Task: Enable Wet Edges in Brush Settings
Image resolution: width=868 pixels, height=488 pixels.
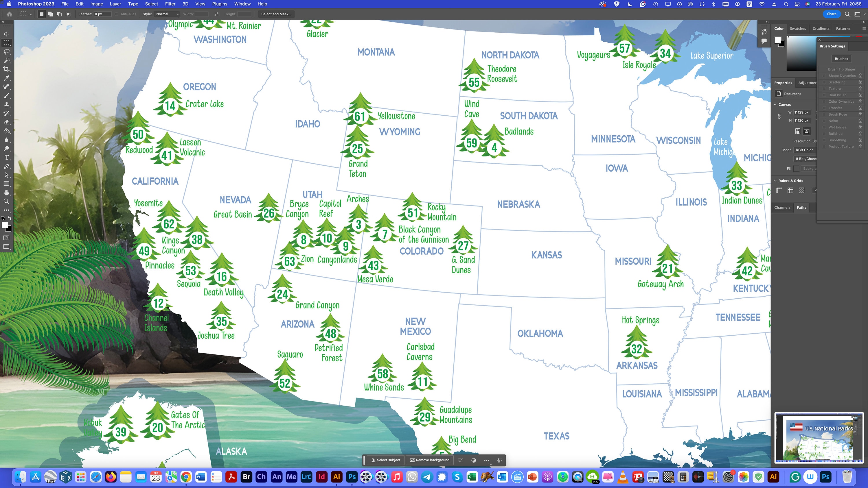Action: pos(825,127)
